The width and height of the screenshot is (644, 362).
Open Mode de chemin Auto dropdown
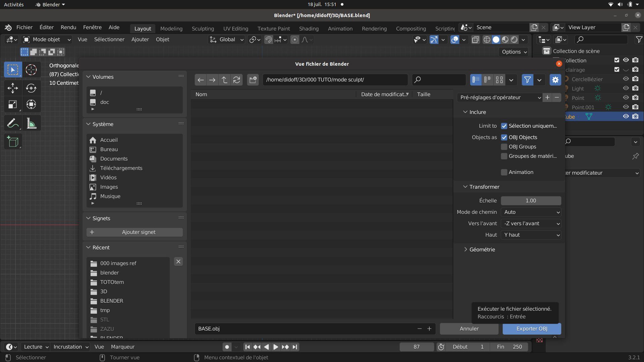531,212
